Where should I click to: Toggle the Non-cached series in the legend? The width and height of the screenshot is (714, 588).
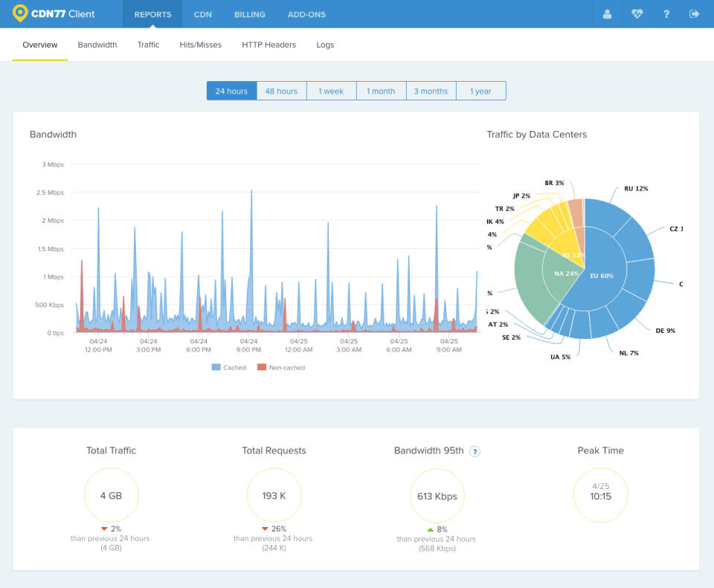click(282, 366)
